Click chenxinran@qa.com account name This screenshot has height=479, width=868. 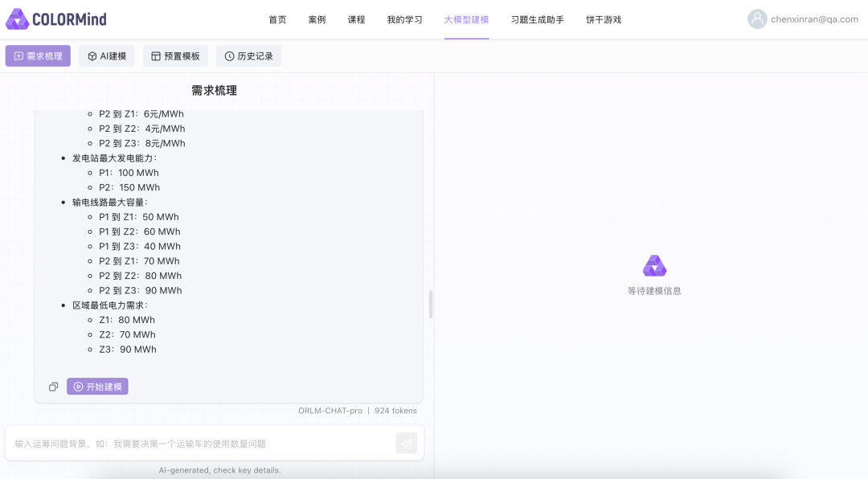[x=814, y=19]
